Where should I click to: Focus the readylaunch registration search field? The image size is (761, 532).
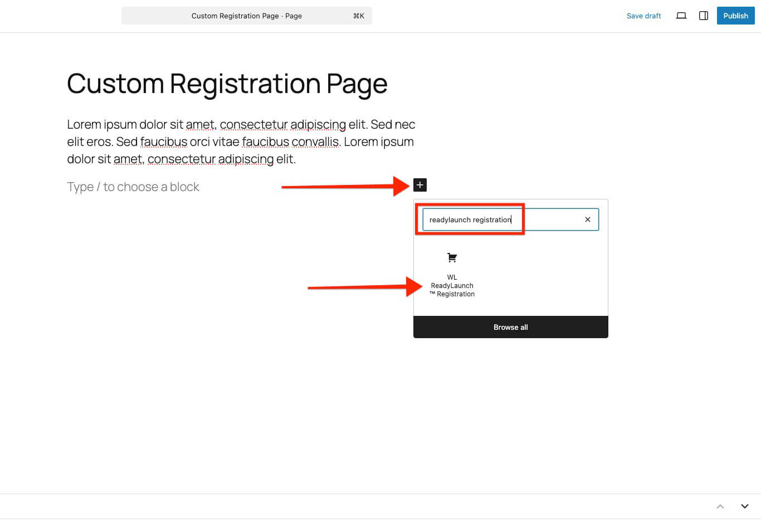pyautogui.click(x=501, y=219)
